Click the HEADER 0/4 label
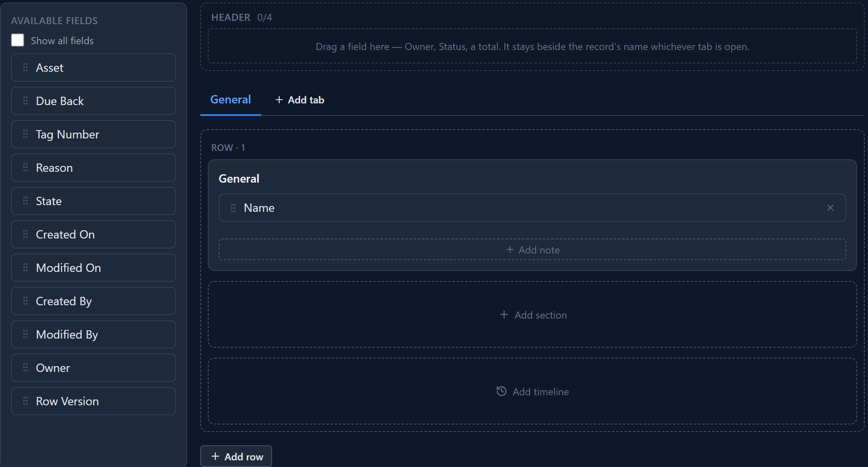The width and height of the screenshot is (868, 467). 241,17
